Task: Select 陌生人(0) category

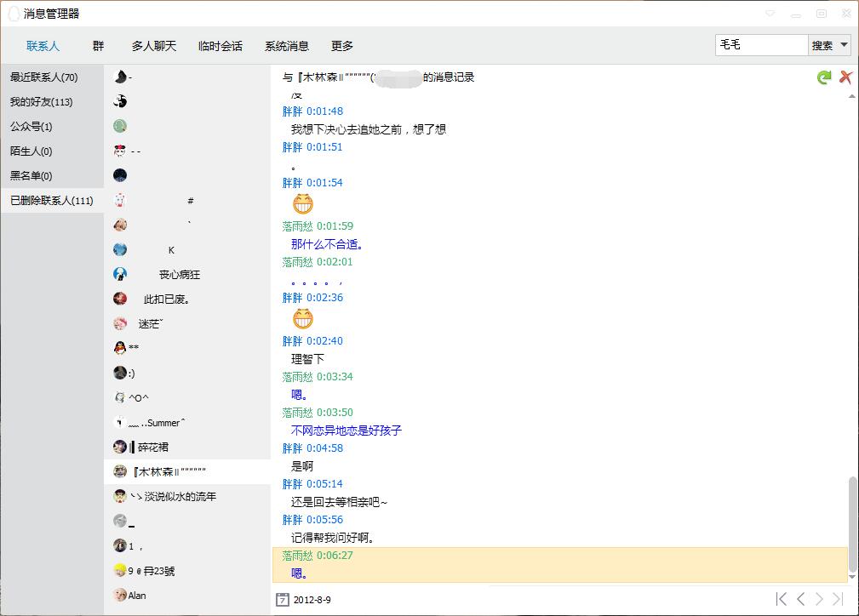Action: 52,151
